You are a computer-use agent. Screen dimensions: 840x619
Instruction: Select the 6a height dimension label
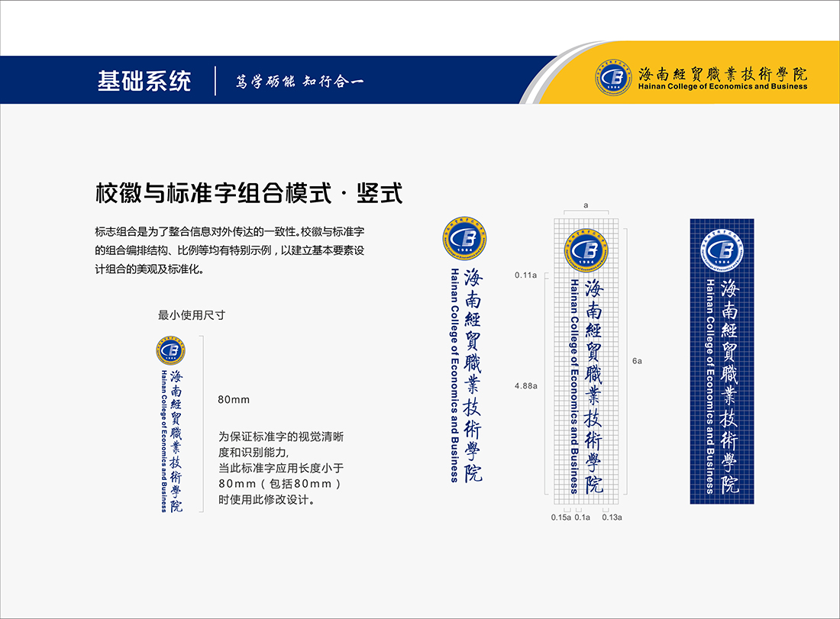pos(637,361)
